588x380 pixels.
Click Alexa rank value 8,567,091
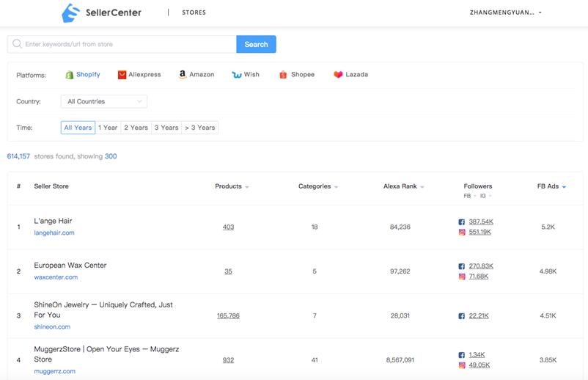pyautogui.click(x=400, y=360)
